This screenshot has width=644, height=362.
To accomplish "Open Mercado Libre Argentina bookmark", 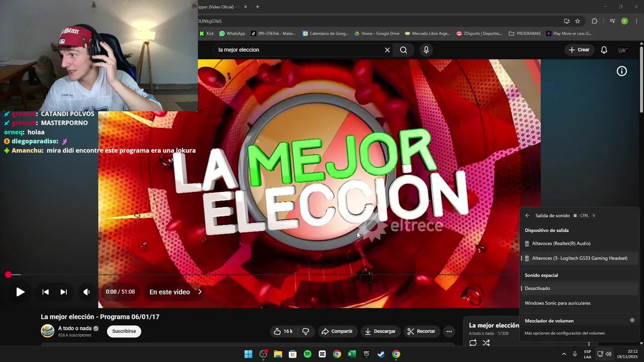I will [428, 34].
